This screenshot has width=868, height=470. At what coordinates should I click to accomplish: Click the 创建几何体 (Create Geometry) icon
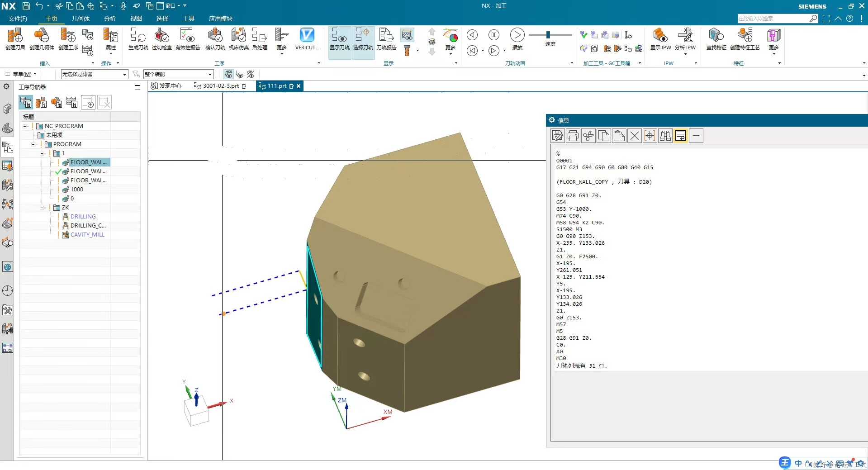(42, 39)
